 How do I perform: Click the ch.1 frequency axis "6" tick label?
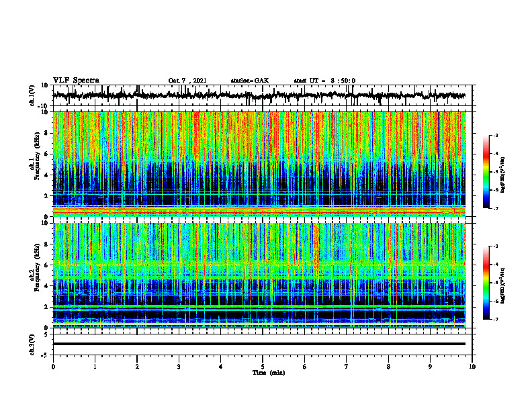click(48, 154)
